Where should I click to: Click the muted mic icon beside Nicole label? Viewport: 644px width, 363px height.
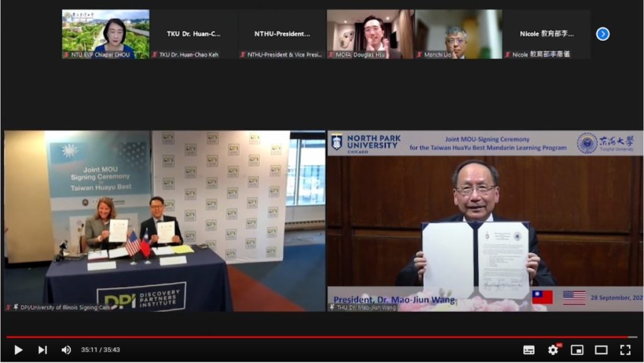pos(508,55)
